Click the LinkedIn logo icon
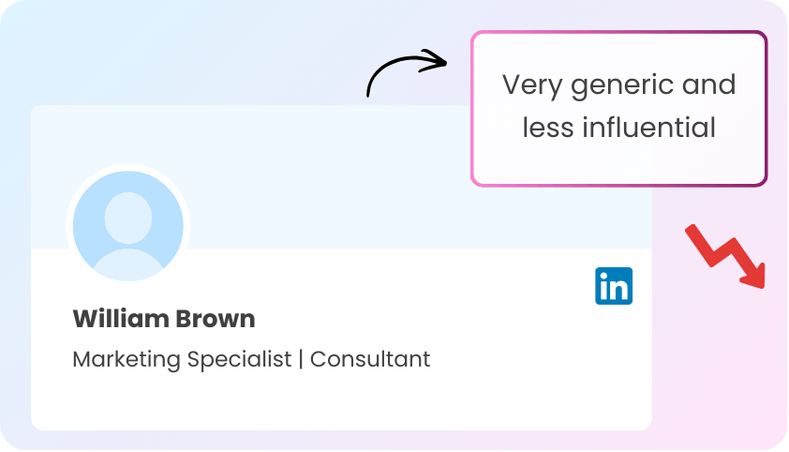789x452 pixels. click(x=614, y=286)
